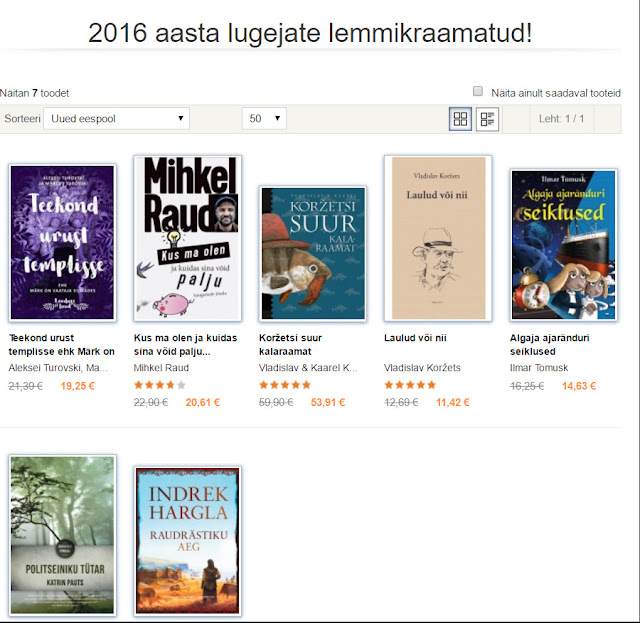Open the items-per-page dropdown showing 50

[264, 118]
